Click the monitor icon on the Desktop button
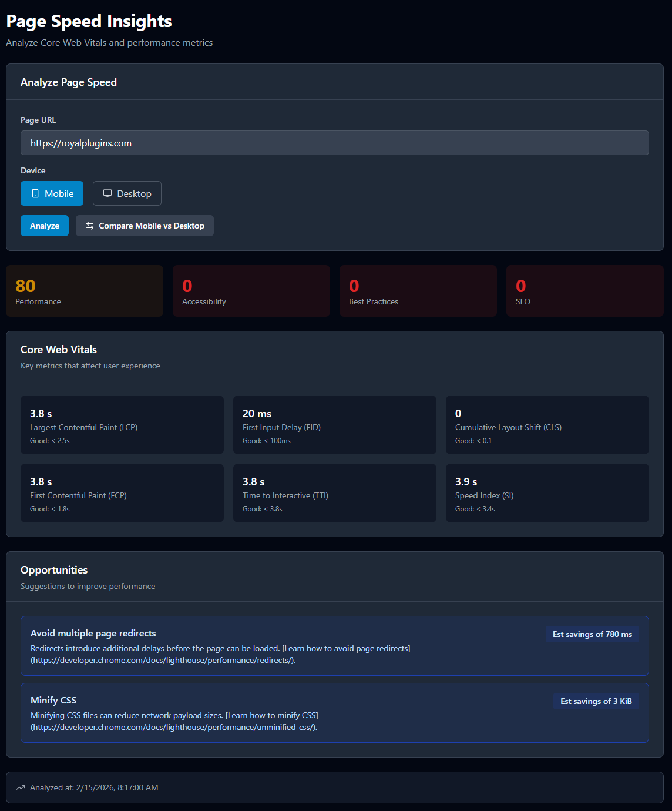 [x=107, y=193]
